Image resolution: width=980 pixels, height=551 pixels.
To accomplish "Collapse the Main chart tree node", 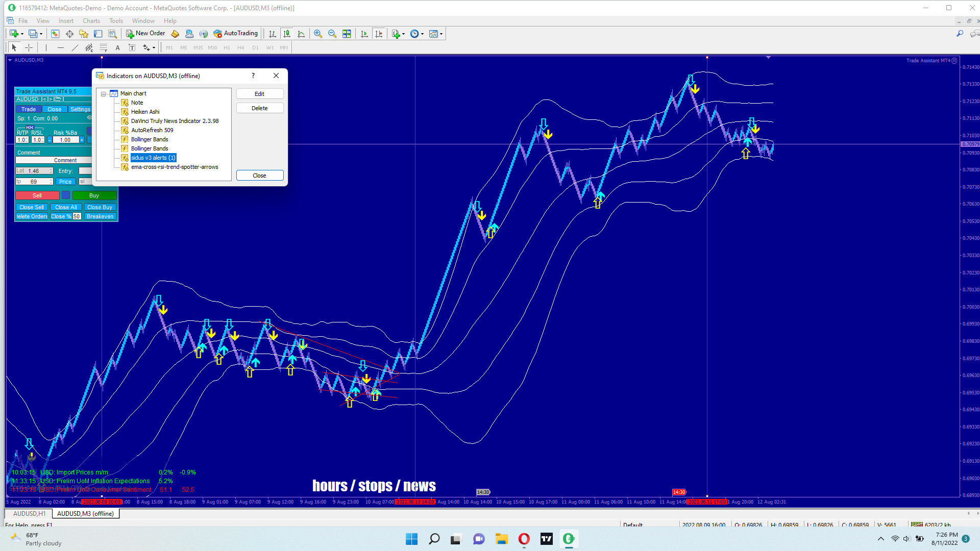I will click(104, 94).
